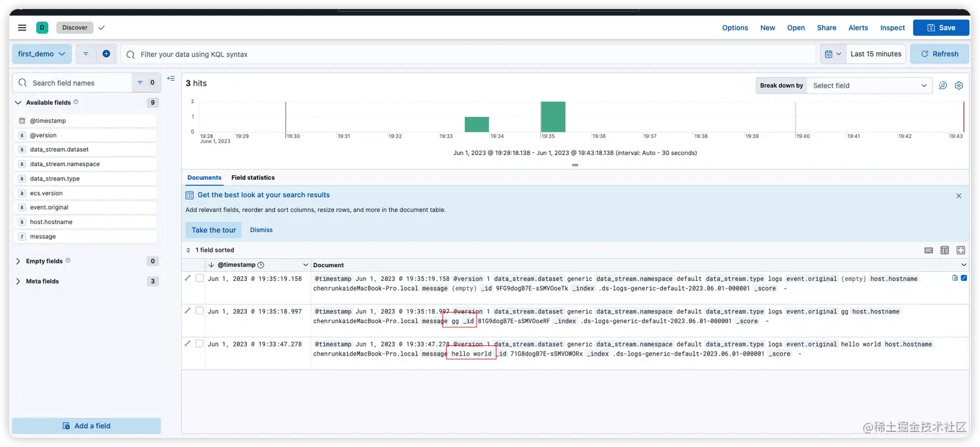Check the 19:35:18.997 row checkbox
980x447 pixels.
point(200,311)
